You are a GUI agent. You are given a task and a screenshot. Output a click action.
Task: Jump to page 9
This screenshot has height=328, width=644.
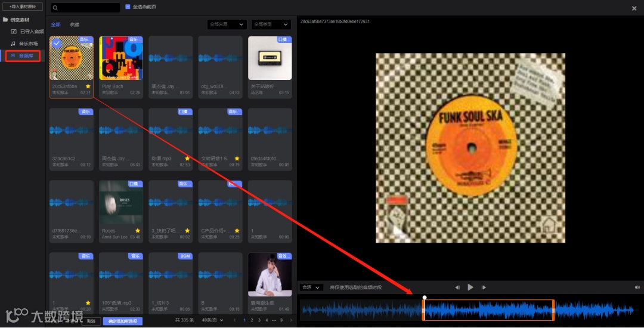pos(281,320)
